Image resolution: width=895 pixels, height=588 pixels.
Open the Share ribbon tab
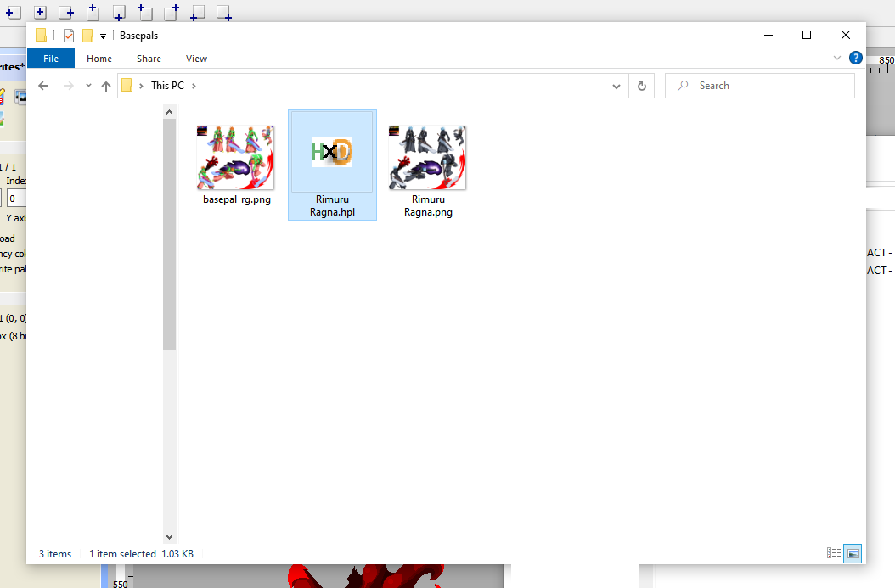[x=149, y=59]
